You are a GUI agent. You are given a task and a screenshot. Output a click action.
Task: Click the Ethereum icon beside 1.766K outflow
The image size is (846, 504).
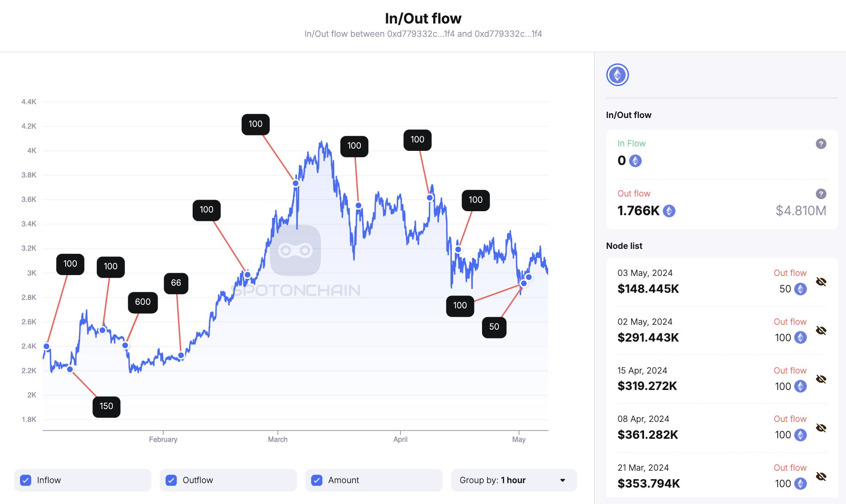[x=669, y=211]
